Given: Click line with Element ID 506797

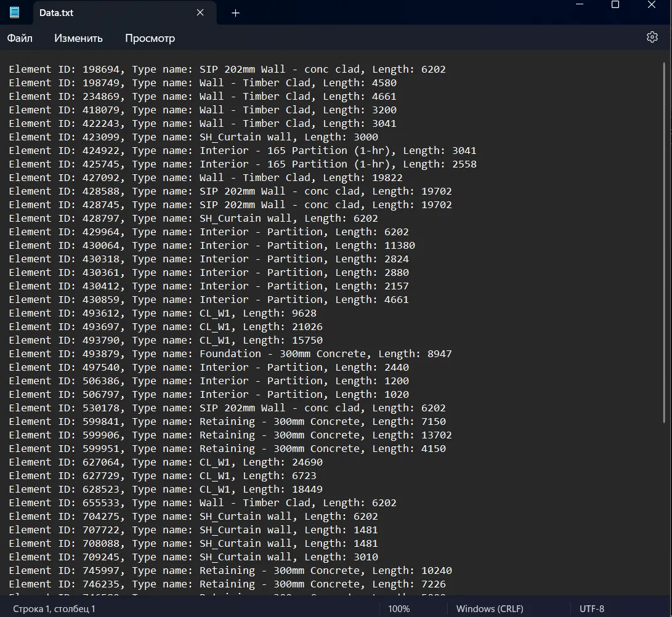Looking at the screenshot, I should pos(209,395).
